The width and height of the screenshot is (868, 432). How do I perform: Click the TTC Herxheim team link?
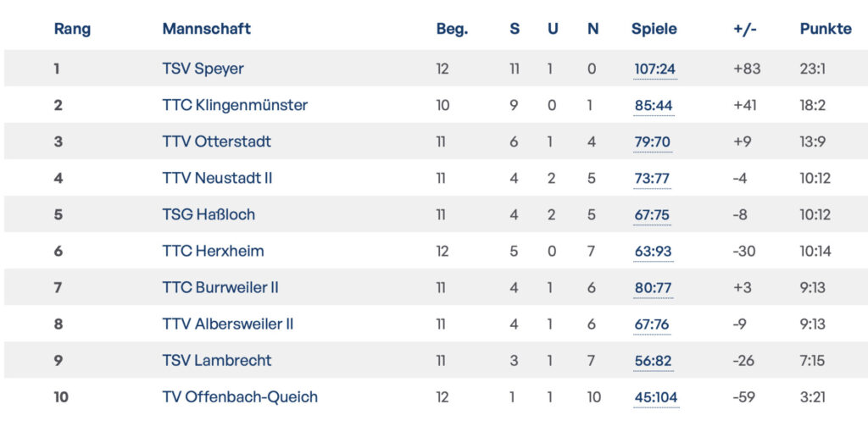[213, 251]
